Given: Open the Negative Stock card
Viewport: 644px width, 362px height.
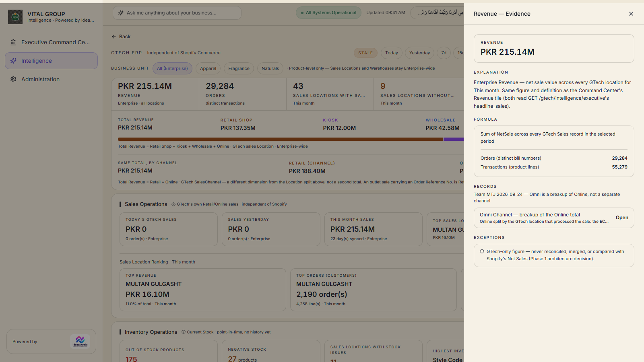Looking at the screenshot, I should 271,351.
